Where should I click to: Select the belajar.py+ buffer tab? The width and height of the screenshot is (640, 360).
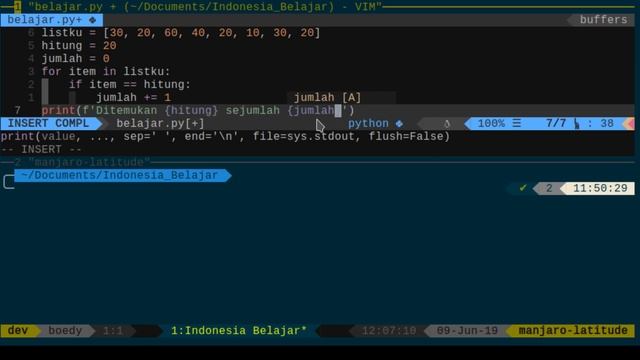coord(51,20)
